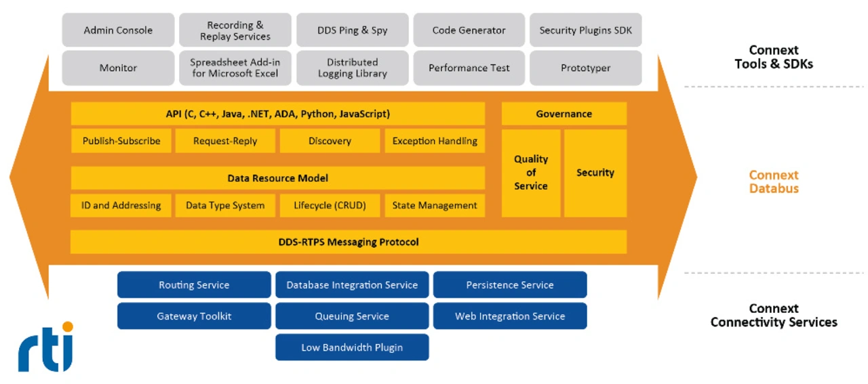Viewport: 868px width, 384px height.
Task: Click the Quality of Service block
Action: pyautogui.click(x=531, y=173)
